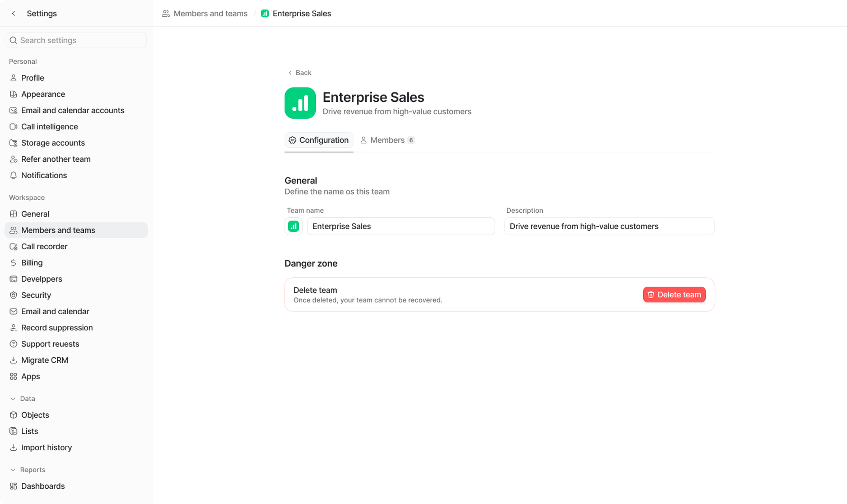This screenshot has width=847, height=504.
Task: Open Apps via the grid icon
Action: (13, 376)
